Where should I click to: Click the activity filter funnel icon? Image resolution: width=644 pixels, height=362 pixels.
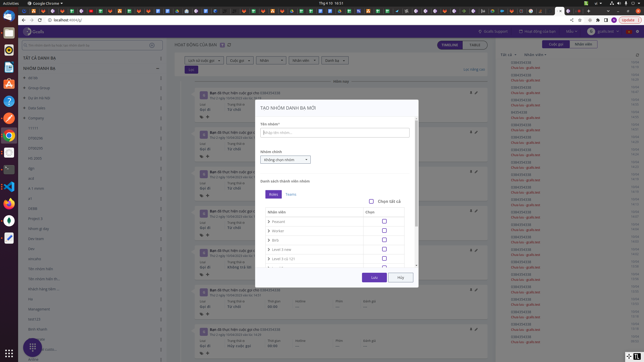(x=222, y=45)
